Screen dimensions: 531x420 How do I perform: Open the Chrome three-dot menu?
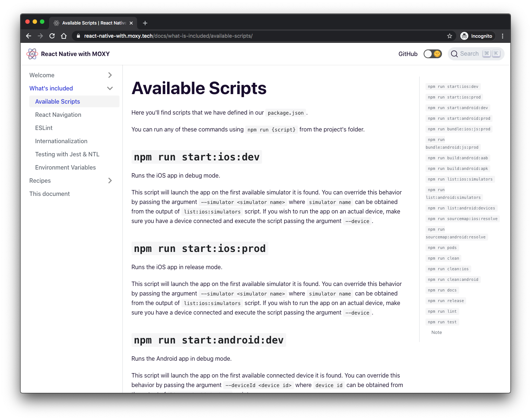coord(502,36)
